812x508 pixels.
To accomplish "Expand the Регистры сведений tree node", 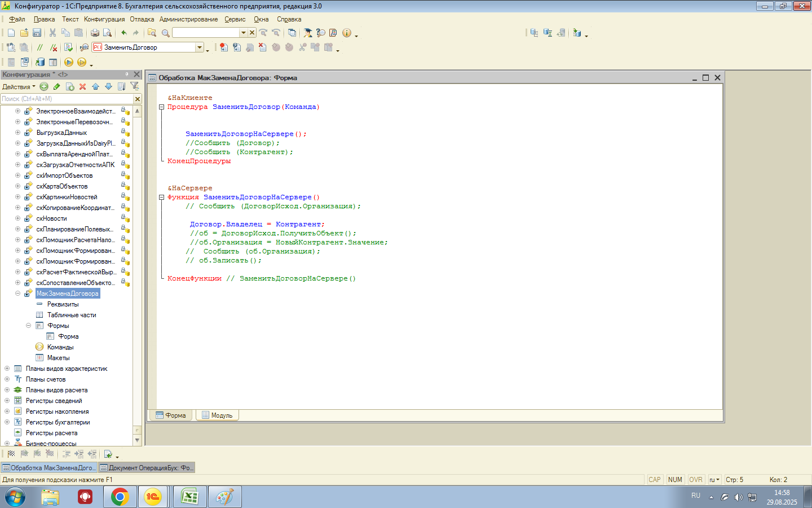I will tap(7, 401).
